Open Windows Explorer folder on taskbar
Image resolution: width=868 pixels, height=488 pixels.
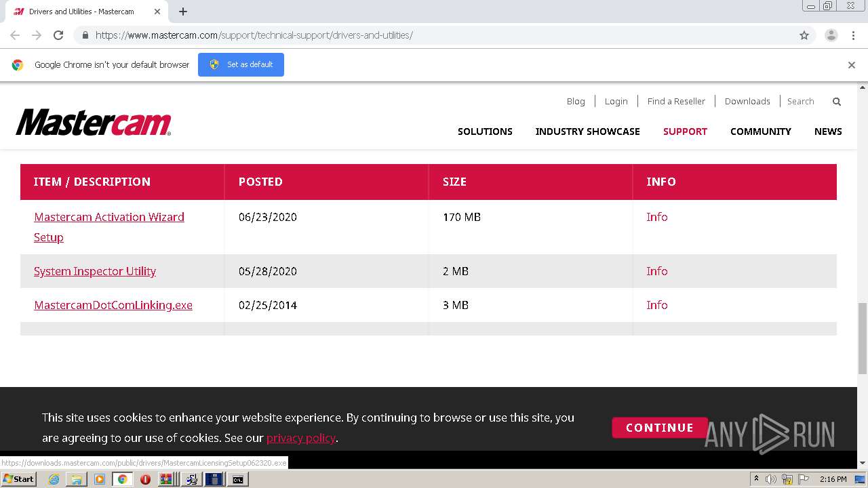(x=77, y=479)
